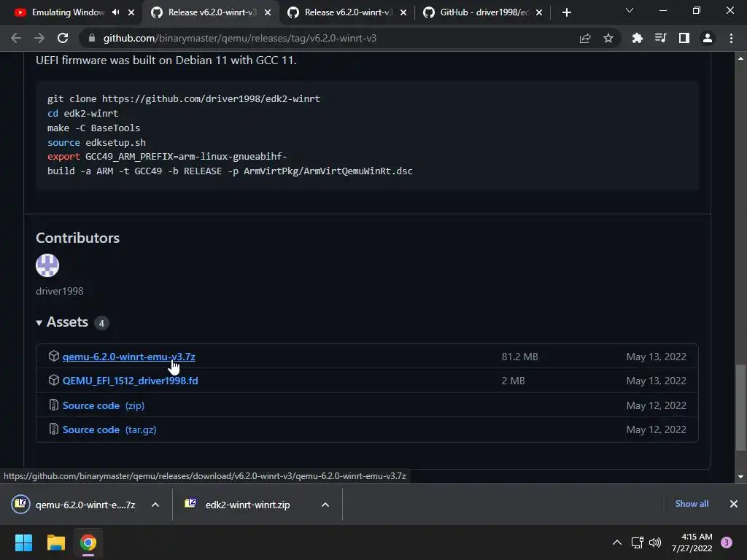Click the lock icon in address bar
The image size is (747, 560).
[x=91, y=38]
